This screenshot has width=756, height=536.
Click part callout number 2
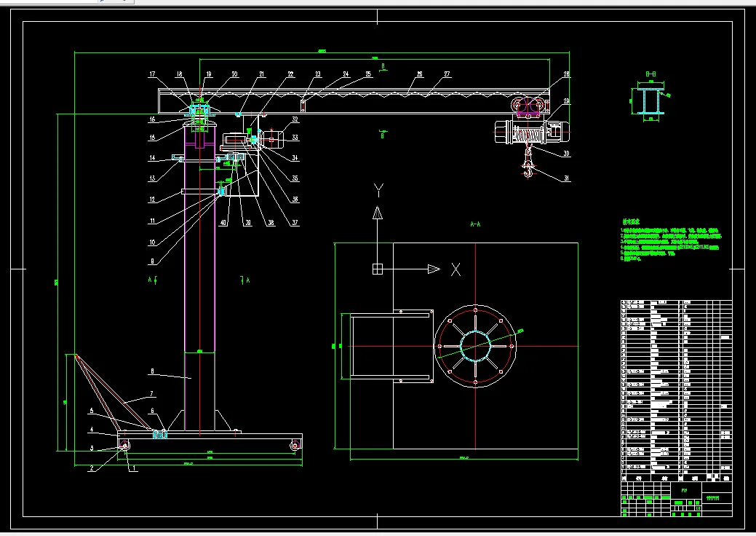[92, 468]
